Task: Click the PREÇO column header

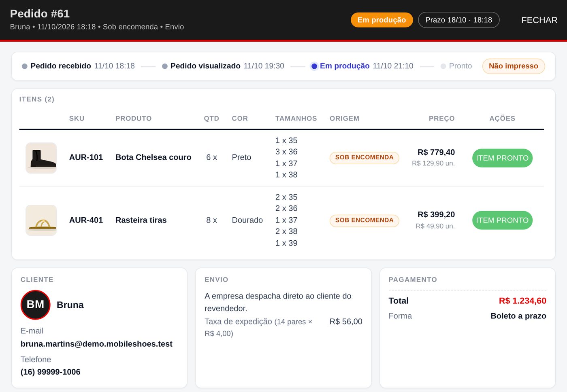Action: 441,119
